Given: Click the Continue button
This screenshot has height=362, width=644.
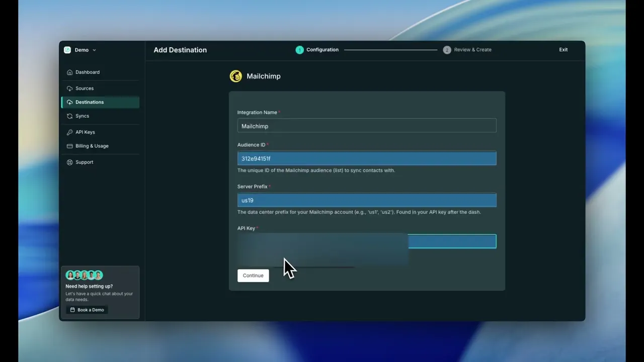Looking at the screenshot, I should click(x=253, y=276).
